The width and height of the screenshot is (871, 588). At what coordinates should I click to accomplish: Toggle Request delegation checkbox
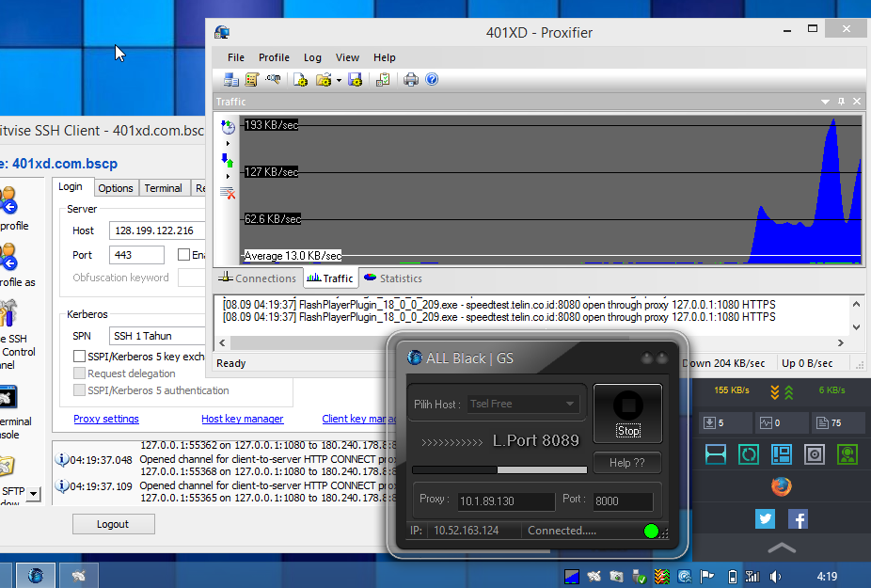pyautogui.click(x=79, y=373)
